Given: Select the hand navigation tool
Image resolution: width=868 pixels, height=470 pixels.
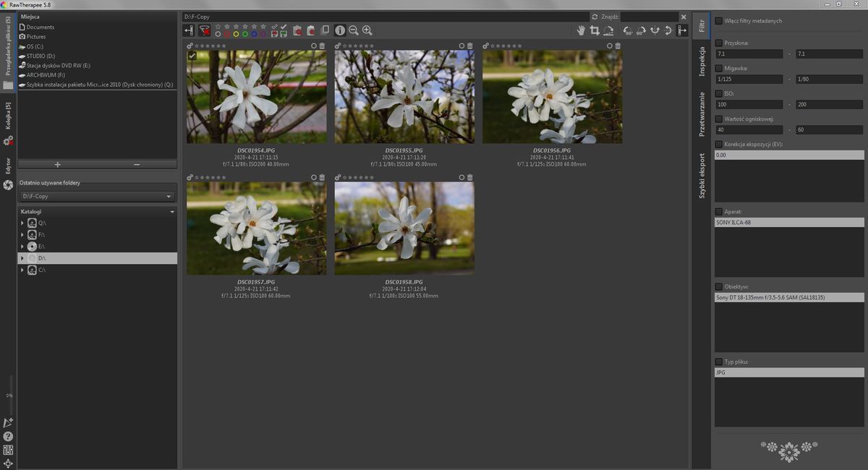Looking at the screenshot, I should tap(581, 30).
